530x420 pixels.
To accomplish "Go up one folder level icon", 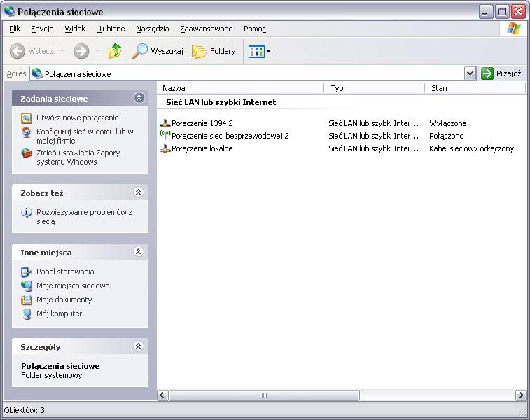I will (115, 51).
